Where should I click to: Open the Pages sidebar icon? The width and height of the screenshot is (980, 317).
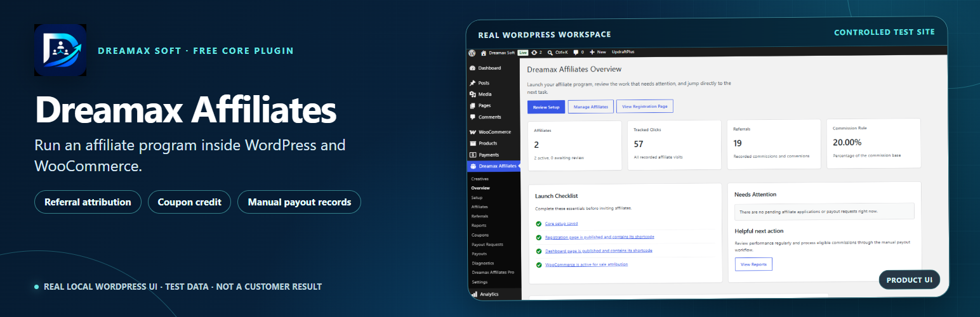click(473, 106)
